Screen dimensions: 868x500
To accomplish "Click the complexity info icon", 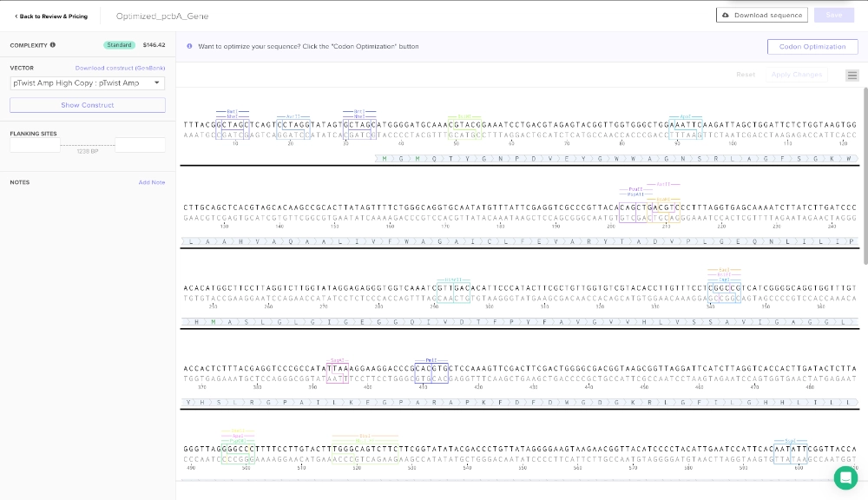I will (53, 45).
